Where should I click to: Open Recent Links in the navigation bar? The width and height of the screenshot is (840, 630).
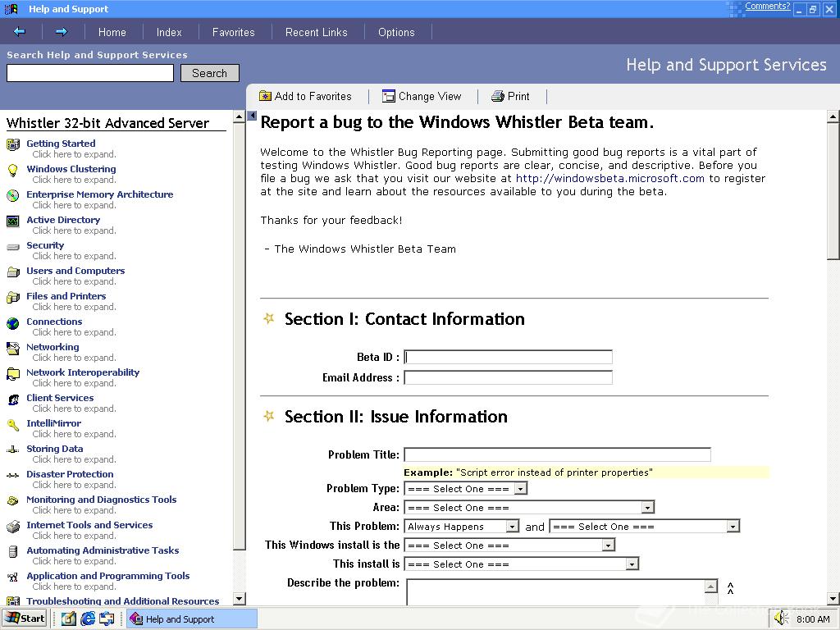click(x=317, y=32)
